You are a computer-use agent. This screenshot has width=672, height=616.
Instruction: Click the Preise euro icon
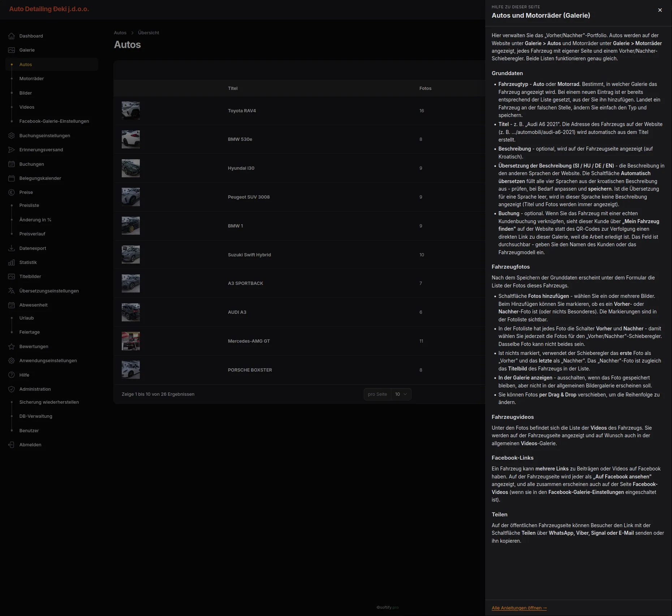(12, 192)
